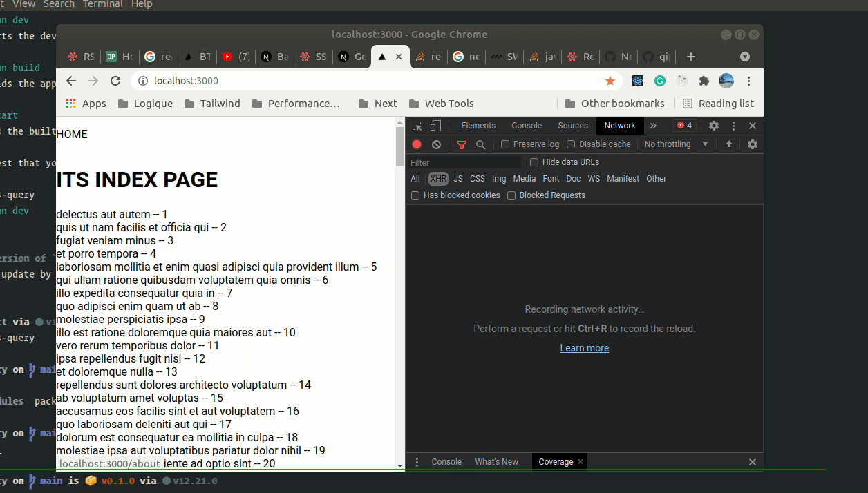Select the Network DevTools tab
Viewport: 868px width, 493px height.
tap(620, 126)
